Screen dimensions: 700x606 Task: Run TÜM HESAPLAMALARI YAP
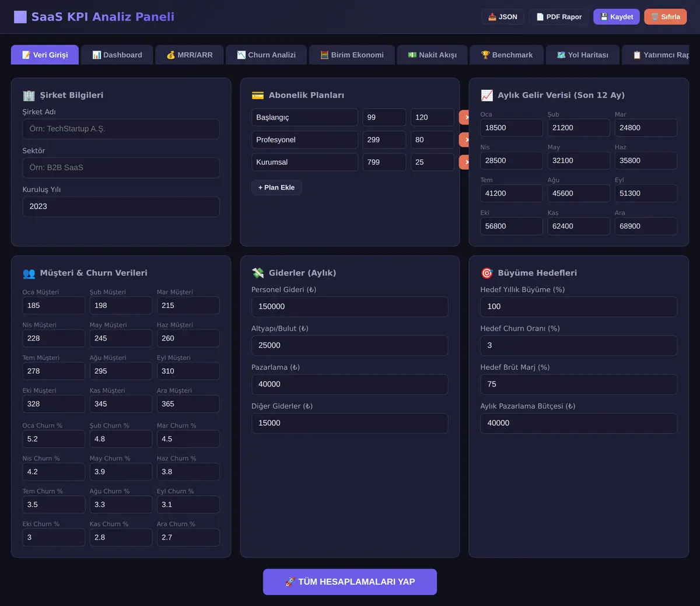tap(350, 582)
